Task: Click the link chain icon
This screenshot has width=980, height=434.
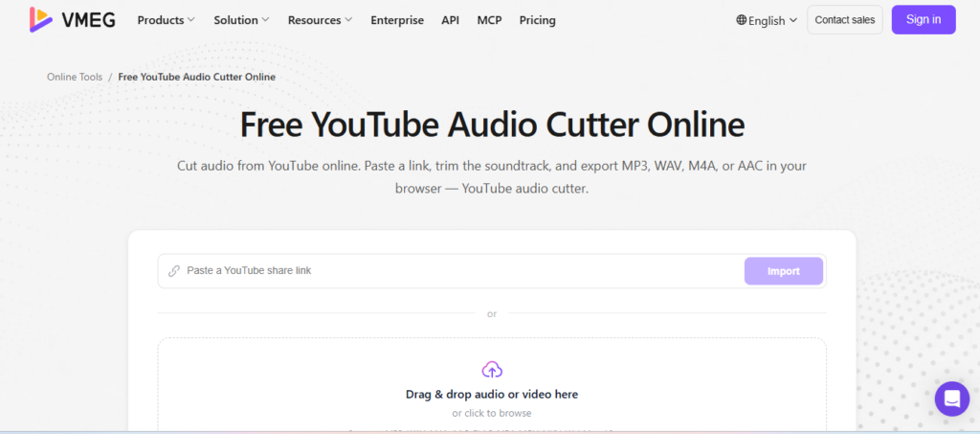Action: point(174,271)
